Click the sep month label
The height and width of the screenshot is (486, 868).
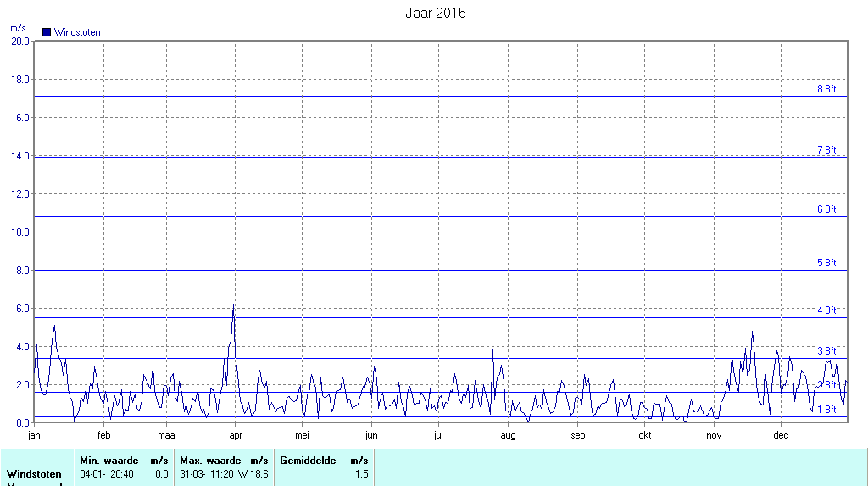(578, 435)
